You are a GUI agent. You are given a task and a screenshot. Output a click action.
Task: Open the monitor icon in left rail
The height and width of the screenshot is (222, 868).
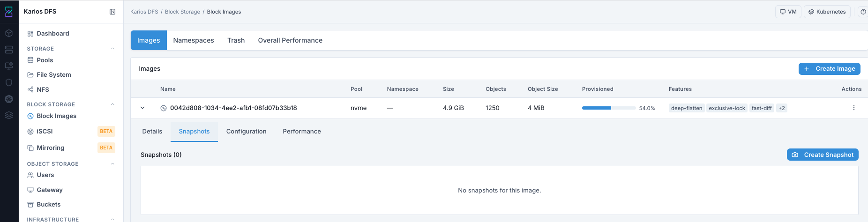pyautogui.click(x=9, y=66)
